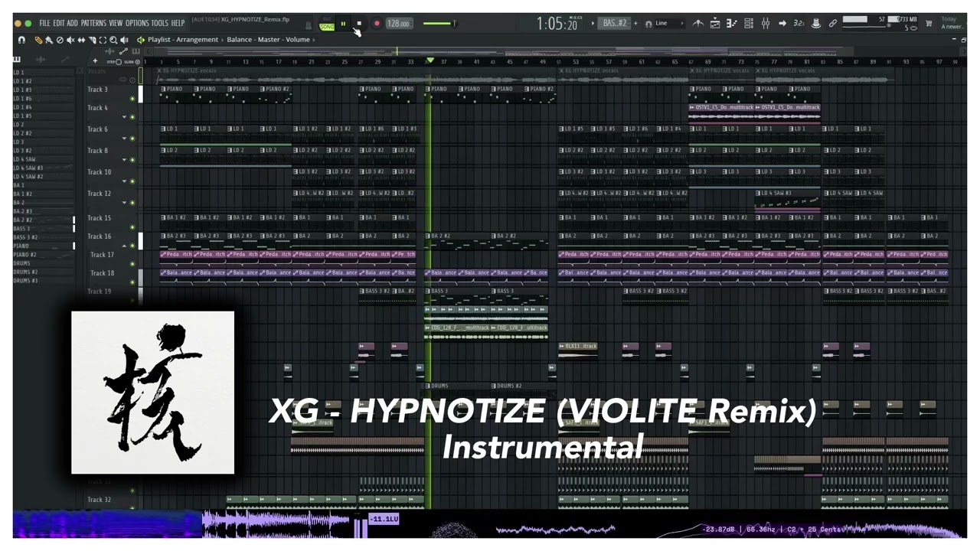Expand Track 12 group arrow
The width and height of the screenshot is (980, 551).
click(124, 203)
